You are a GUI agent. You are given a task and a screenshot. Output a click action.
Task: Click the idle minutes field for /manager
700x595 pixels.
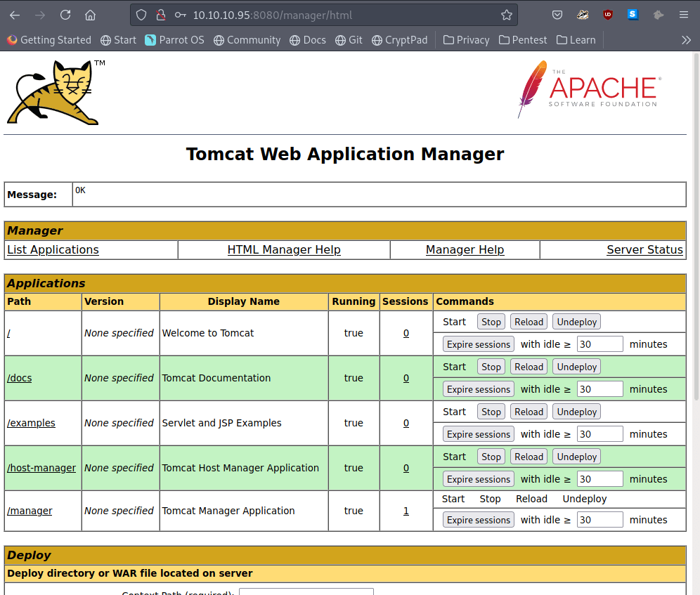[599, 520]
